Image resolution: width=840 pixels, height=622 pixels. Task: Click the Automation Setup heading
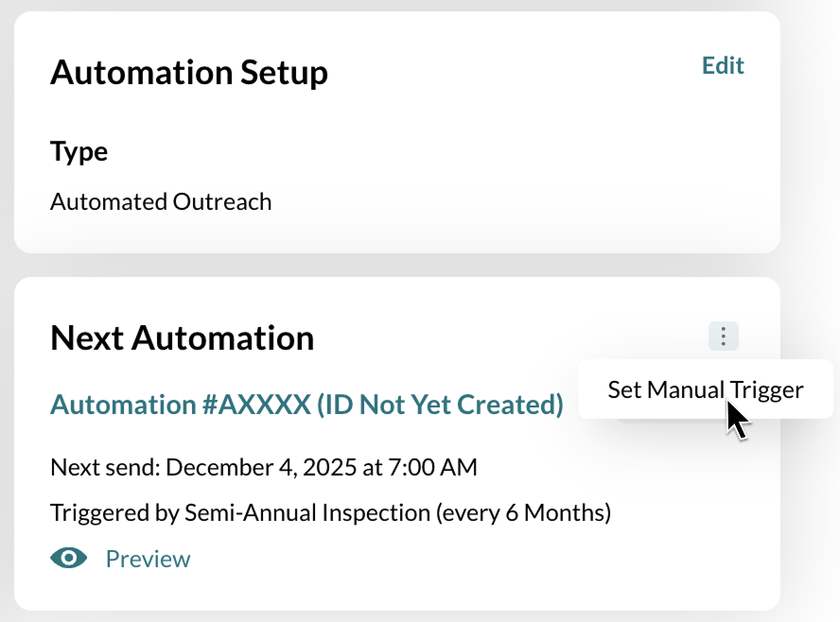tap(189, 72)
